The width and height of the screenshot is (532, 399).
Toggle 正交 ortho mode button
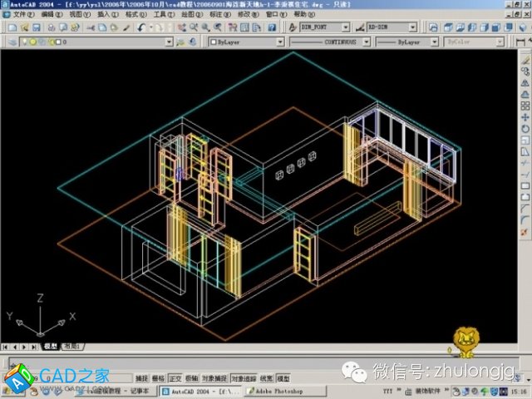click(x=175, y=377)
